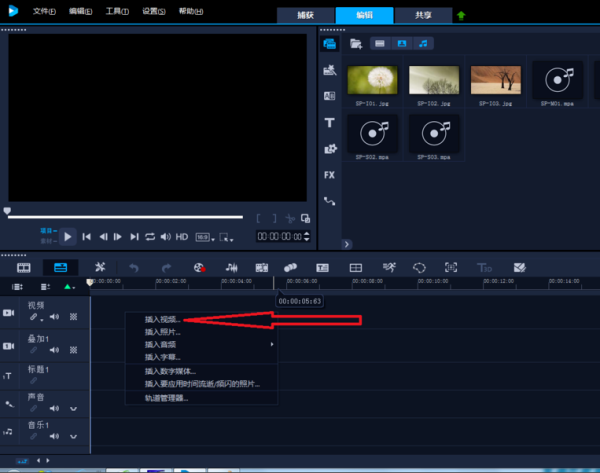The image size is (600, 473).
Task: Open the 文件 menu
Action: coord(43,10)
